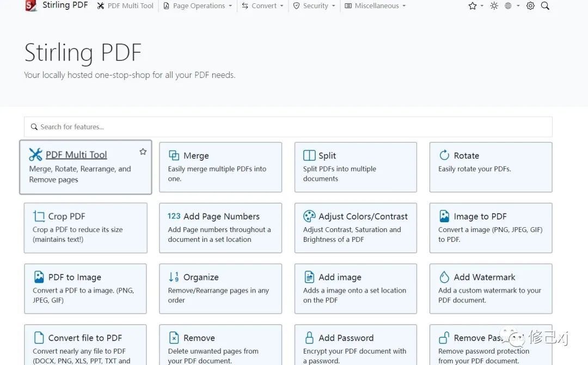
Task: Click the Image to PDF icon
Action: (x=444, y=216)
